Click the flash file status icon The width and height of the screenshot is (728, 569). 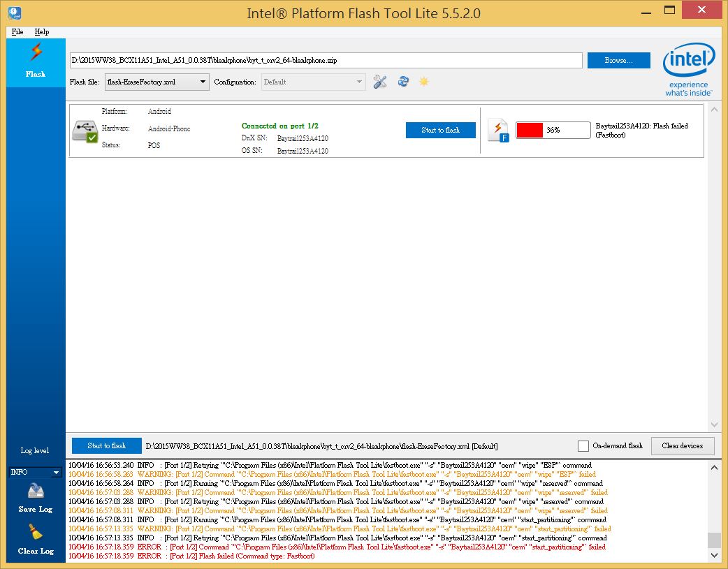(x=498, y=131)
